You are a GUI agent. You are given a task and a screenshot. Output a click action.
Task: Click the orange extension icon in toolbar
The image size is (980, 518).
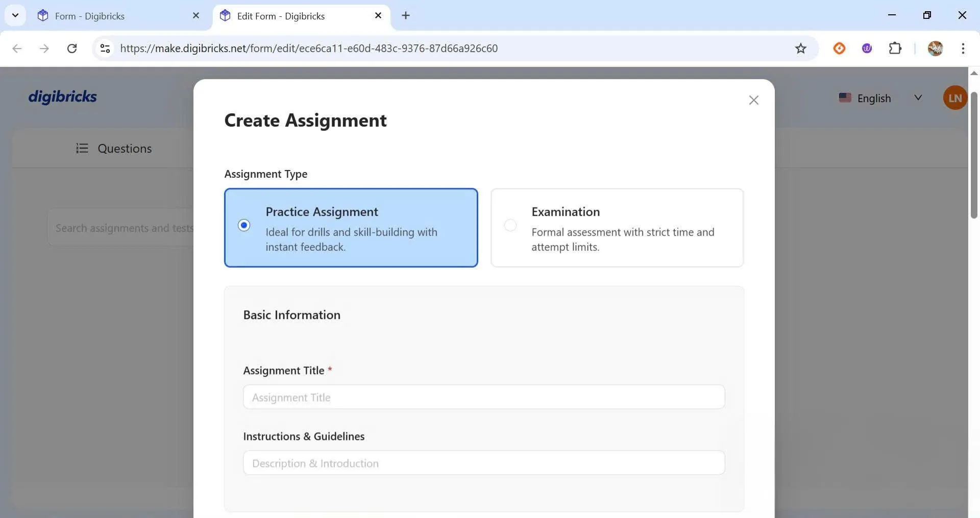(x=839, y=49)
